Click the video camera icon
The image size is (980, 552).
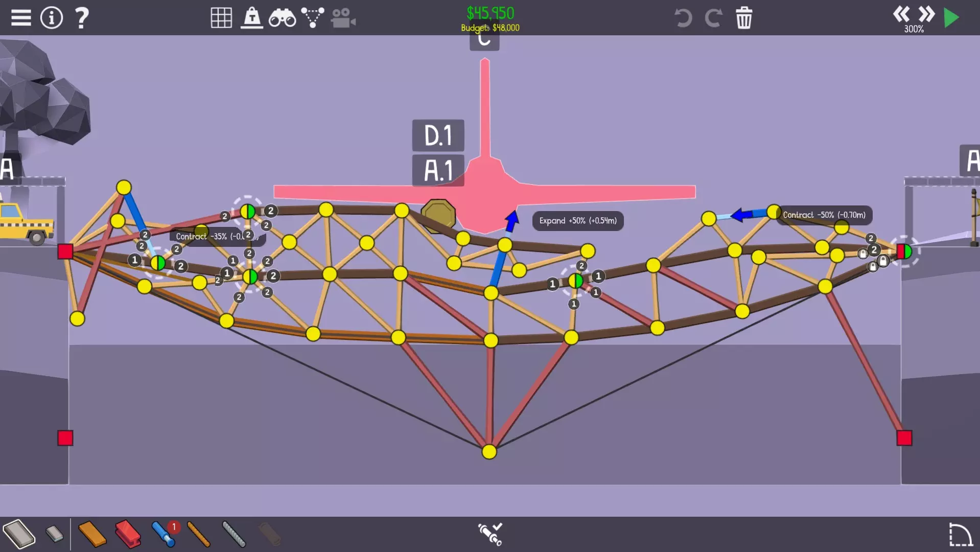click(343, 18)
